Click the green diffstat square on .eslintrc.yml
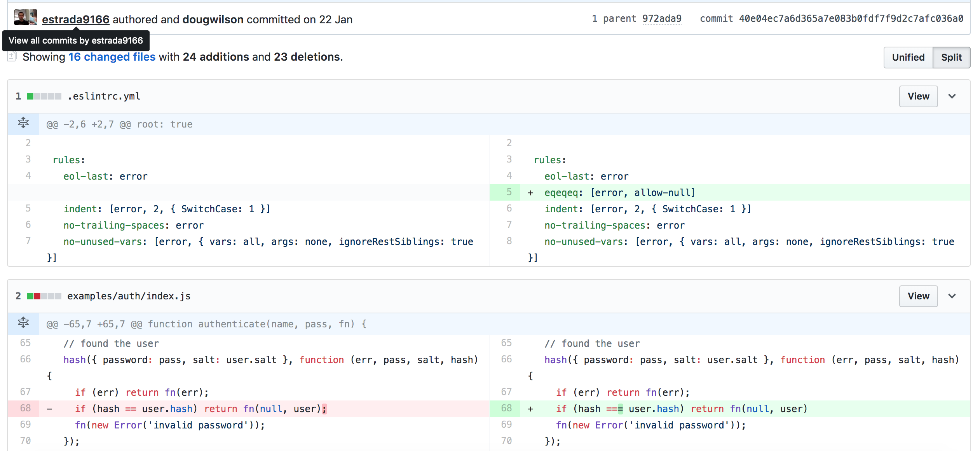The height and width of the screenshot is (451, 980). click(x=30, y=96)
